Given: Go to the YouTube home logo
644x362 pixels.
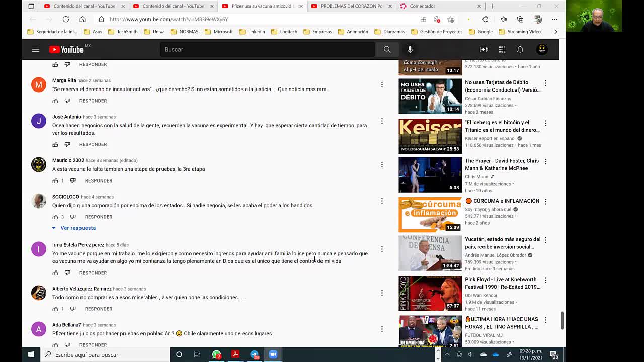Looking at the screenshot, I should (x=66, y=49).
